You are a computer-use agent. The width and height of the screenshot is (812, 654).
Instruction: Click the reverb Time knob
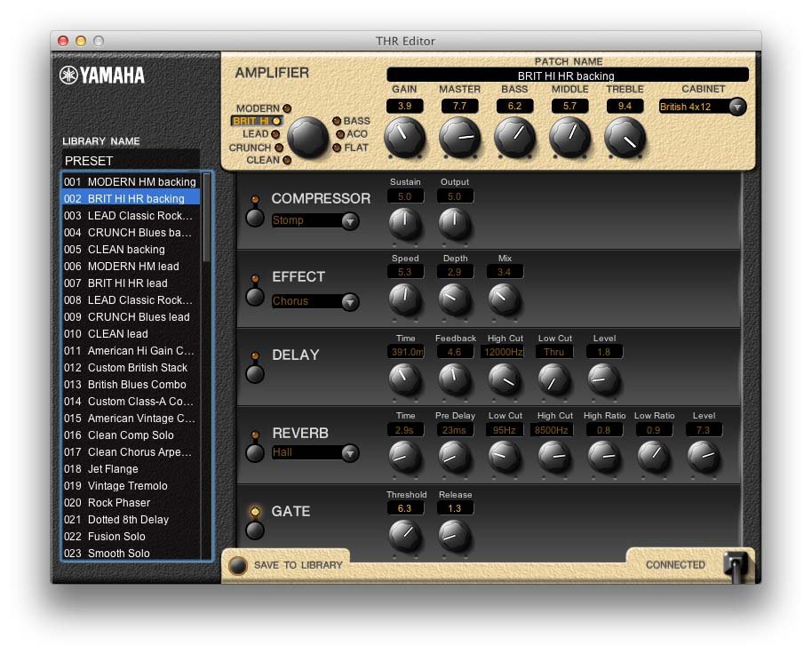click(x=404, y=457)
